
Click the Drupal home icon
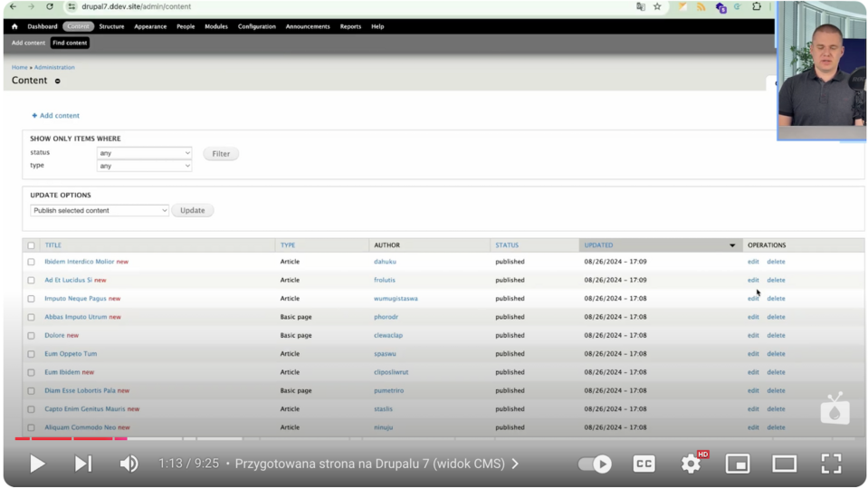click(14, 26)
